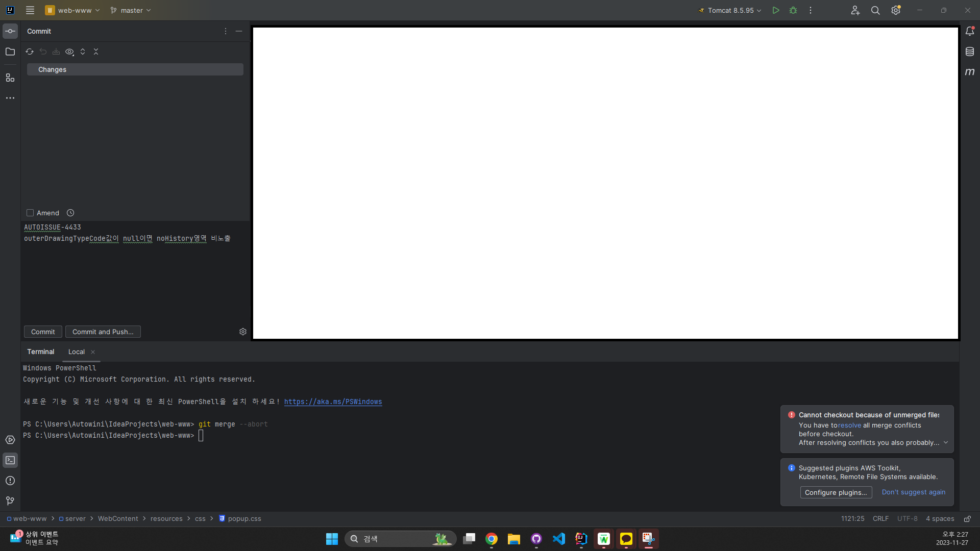Open the master branch dropdown
The height and width of the screenshot is (551, 980).
[131, 10]
